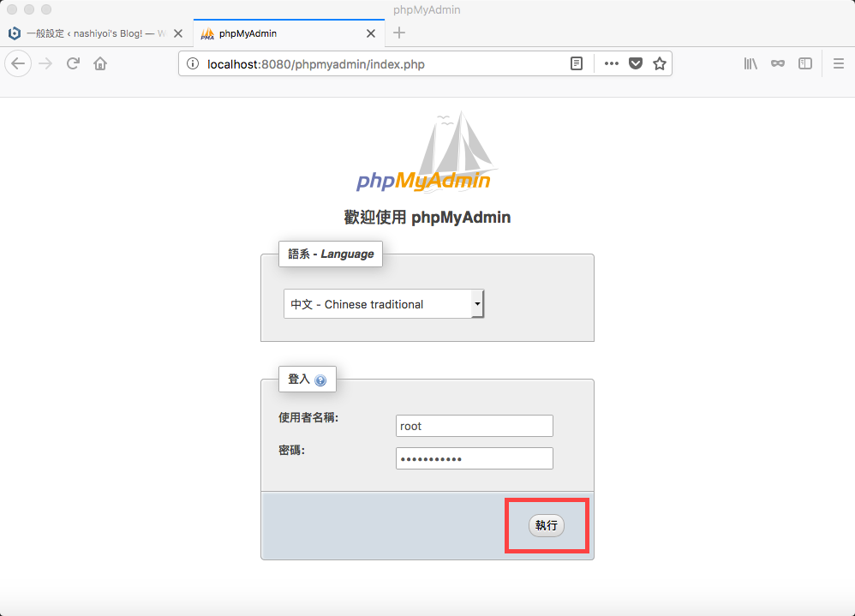Open the Library icon in toolbar
The height and width of the screenshot is (616, 855).
coord(750,63)
